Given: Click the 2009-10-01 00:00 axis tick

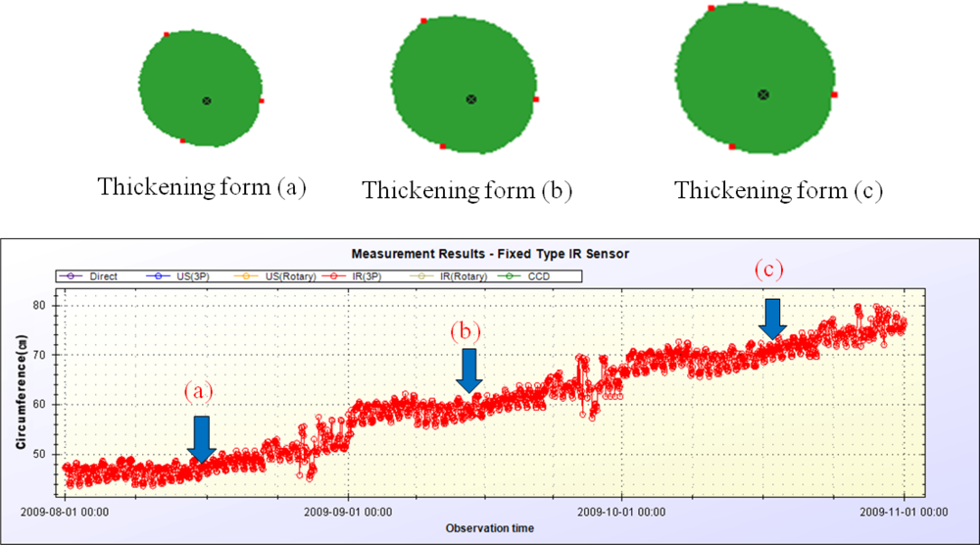Looking at the screenshot, I should [621, 512].
